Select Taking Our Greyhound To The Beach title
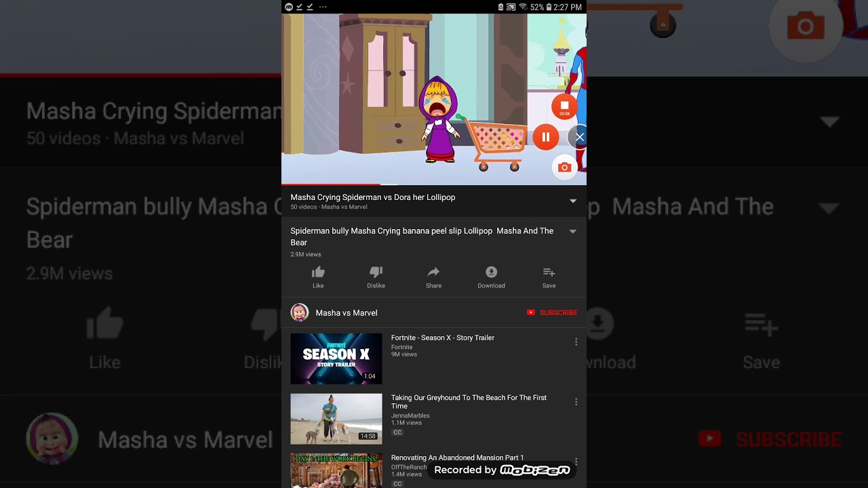Viewport: 868px width, 488px height. [469, 402]
